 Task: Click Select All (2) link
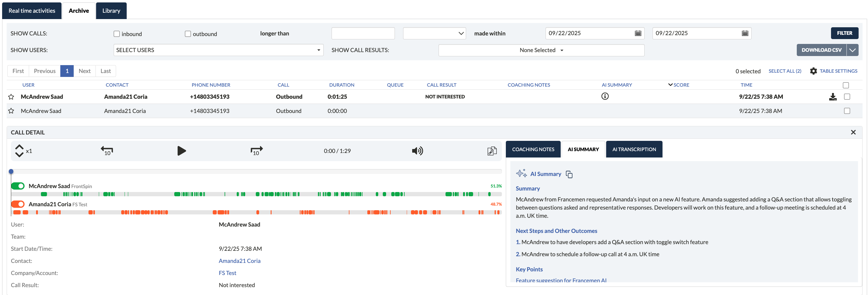[785, 71]
